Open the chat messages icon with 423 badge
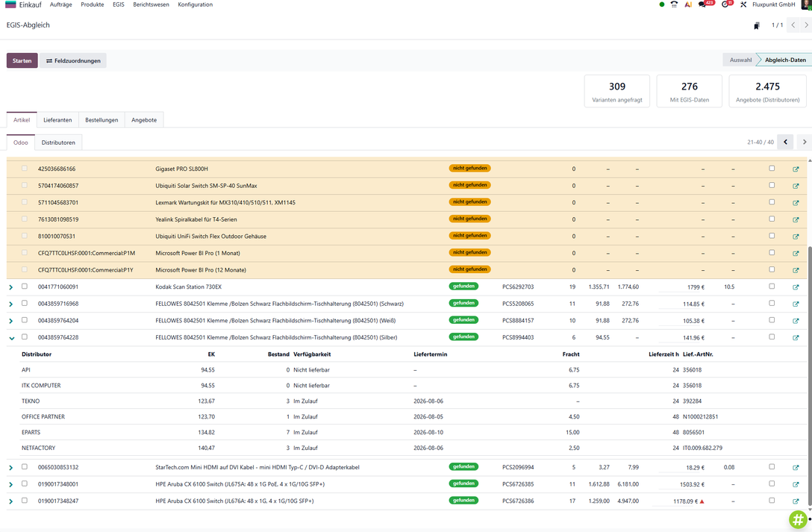The image size is (812, 532). tap(703, 4)
